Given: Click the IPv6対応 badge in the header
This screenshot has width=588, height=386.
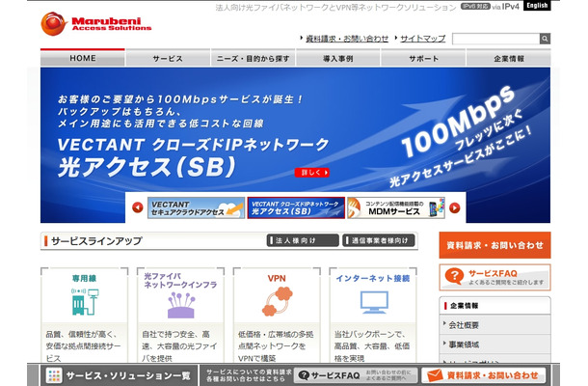Looking at the screenshot, I should (475, 7).
